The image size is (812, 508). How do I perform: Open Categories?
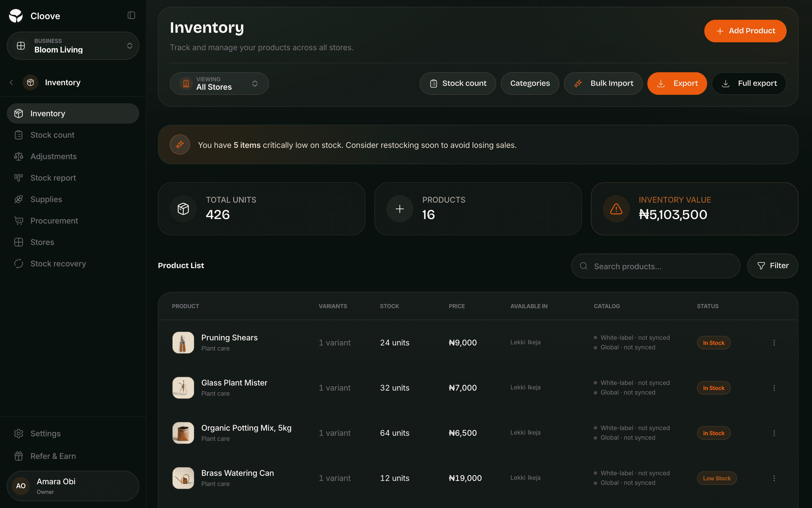click(530, 83)
